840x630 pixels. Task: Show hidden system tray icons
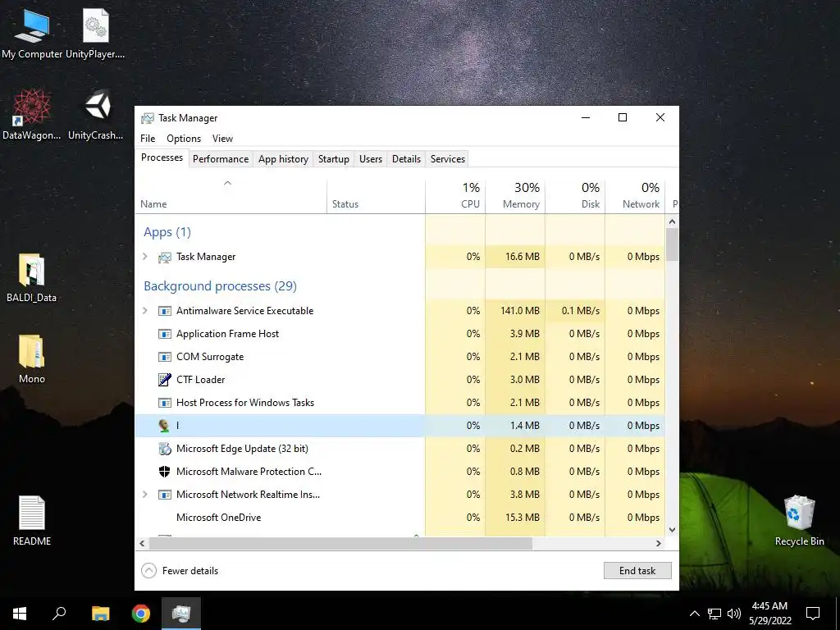(694, 614)
